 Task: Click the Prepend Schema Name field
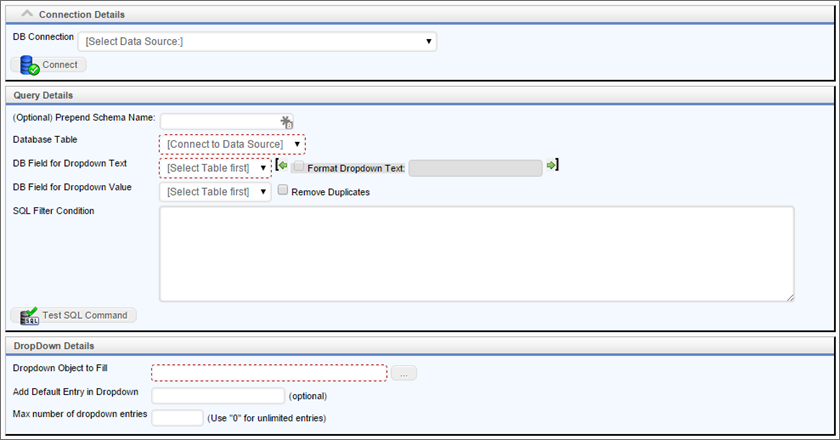click(x=218, y=122)
